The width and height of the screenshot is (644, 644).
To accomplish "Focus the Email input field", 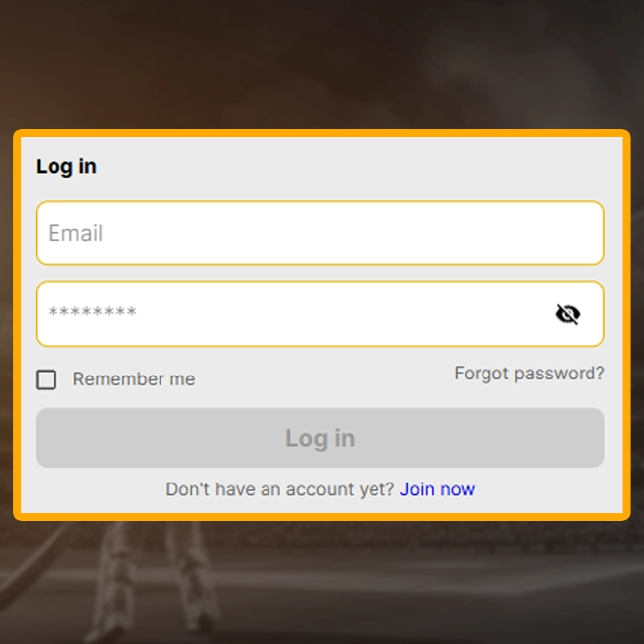I will coord(320,233).
